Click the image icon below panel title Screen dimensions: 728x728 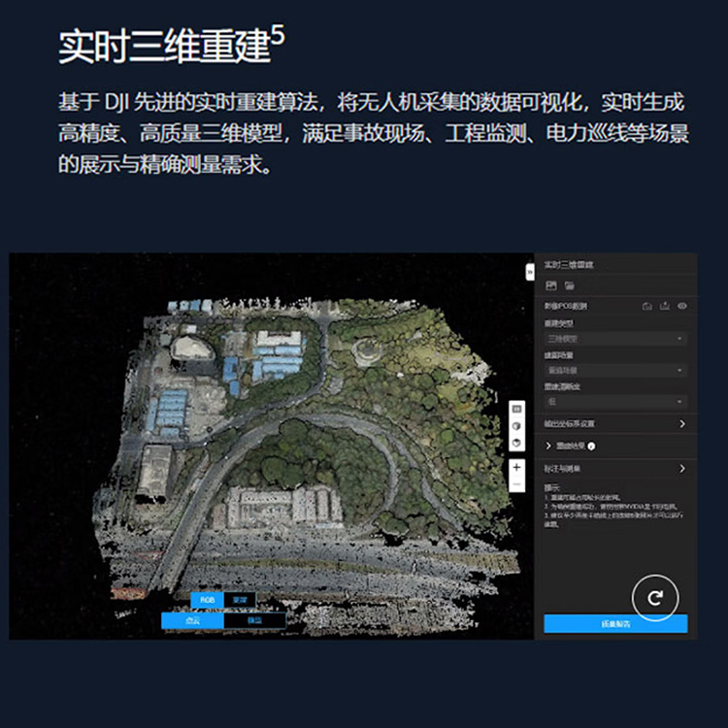tap(550, 285)
